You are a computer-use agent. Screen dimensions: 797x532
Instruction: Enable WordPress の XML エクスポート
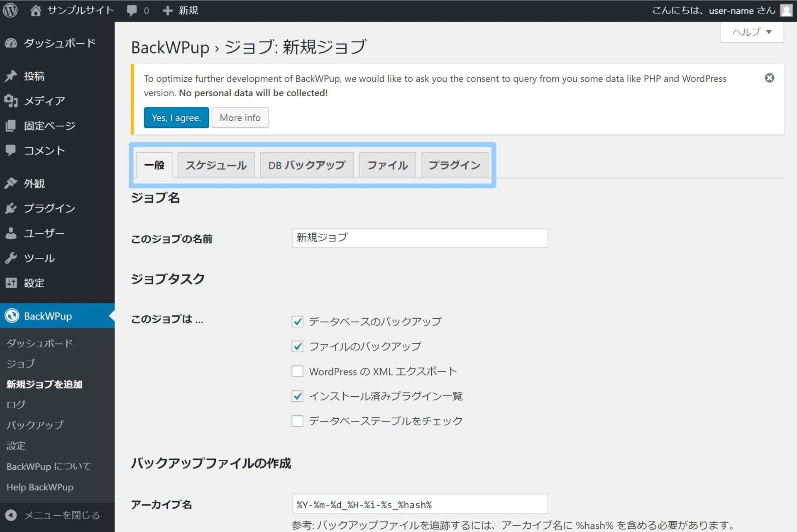(297, 371)
